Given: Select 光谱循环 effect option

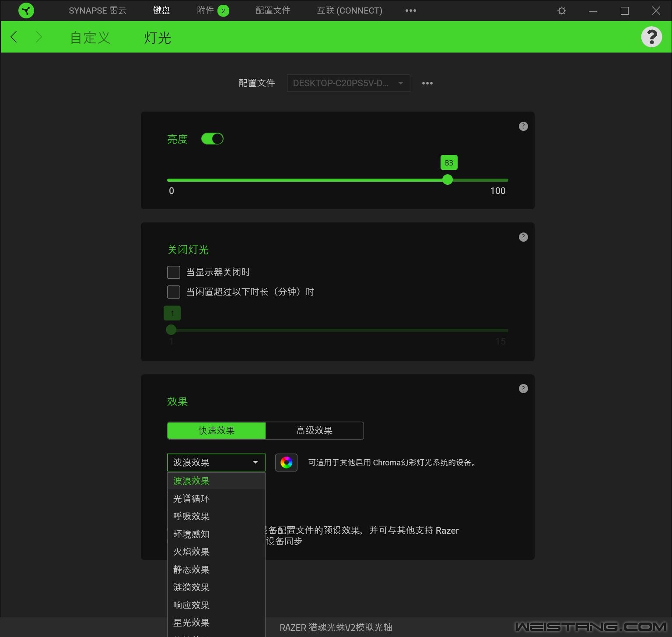Looking at the screenshot, I should pos(216,499).
